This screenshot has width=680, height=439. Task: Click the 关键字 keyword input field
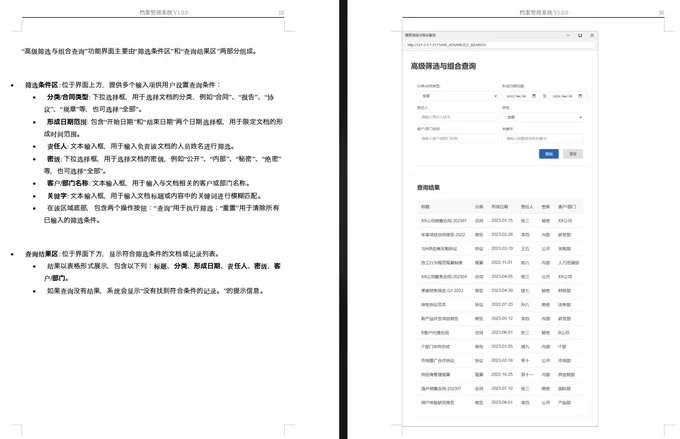[543, 138]
